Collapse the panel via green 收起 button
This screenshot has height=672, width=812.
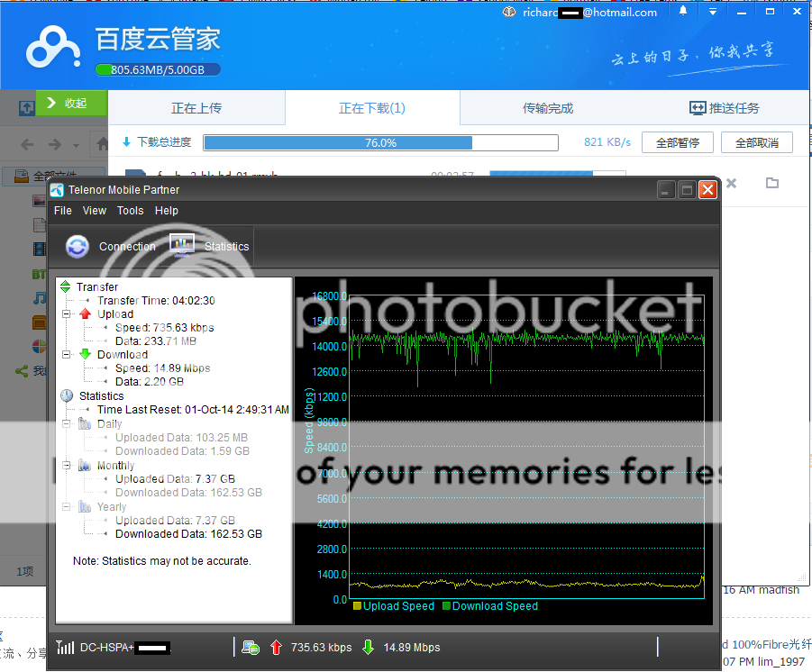point(71,104)
